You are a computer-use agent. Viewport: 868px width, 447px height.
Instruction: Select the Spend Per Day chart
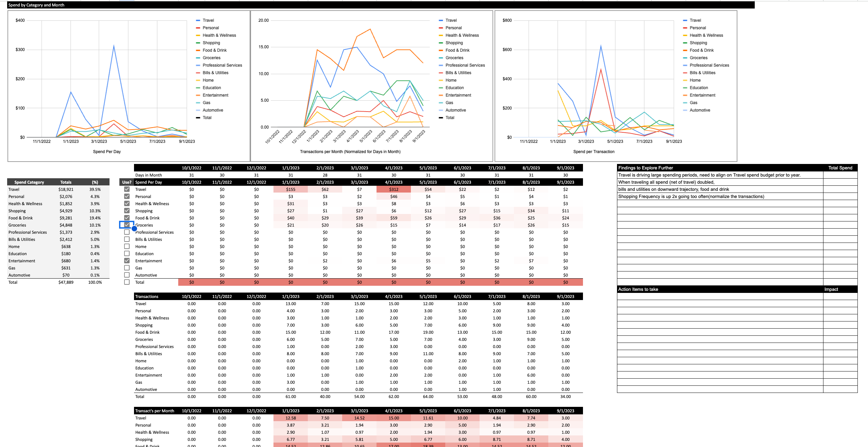tap(129, 86)
